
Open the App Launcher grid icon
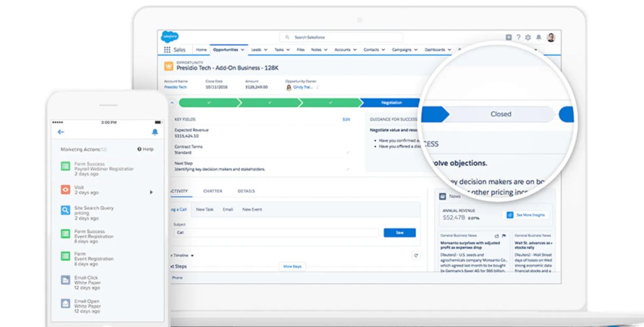pos(167,50)
